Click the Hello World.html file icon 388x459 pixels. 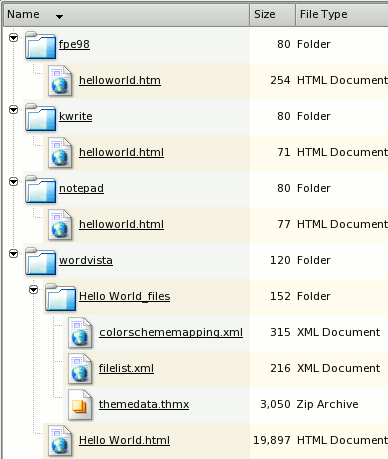coord(60,441)
